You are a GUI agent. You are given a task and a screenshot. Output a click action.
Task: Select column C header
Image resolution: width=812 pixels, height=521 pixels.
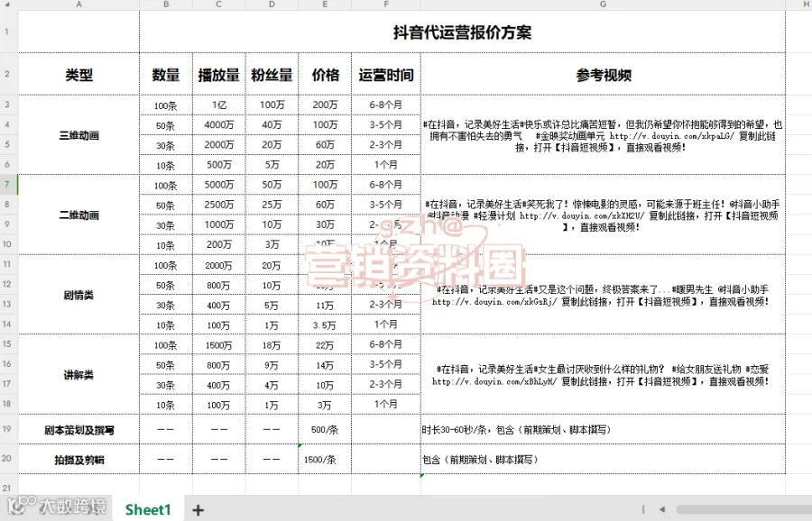[x=218, y=5]
